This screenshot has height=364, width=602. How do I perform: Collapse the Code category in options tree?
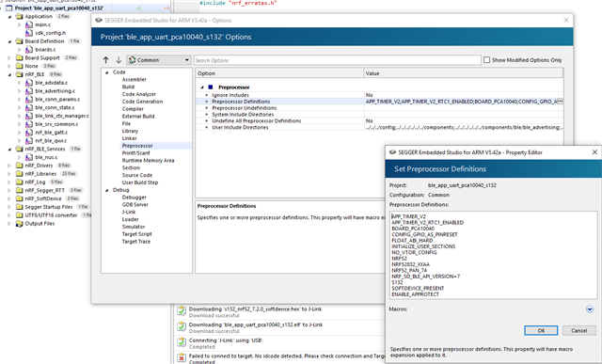coord(107,72)
